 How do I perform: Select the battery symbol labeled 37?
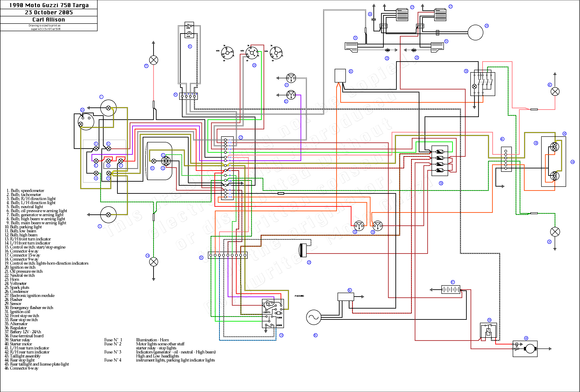[x=451, y=290]
